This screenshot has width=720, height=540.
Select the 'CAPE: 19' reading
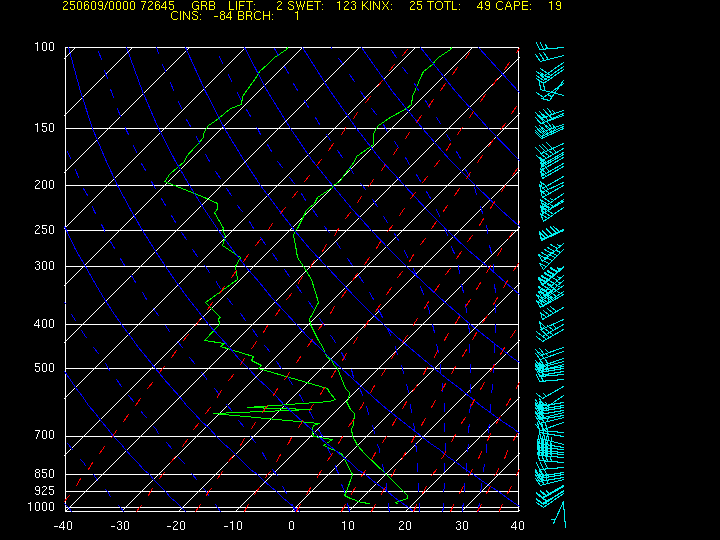coord(529,6)
